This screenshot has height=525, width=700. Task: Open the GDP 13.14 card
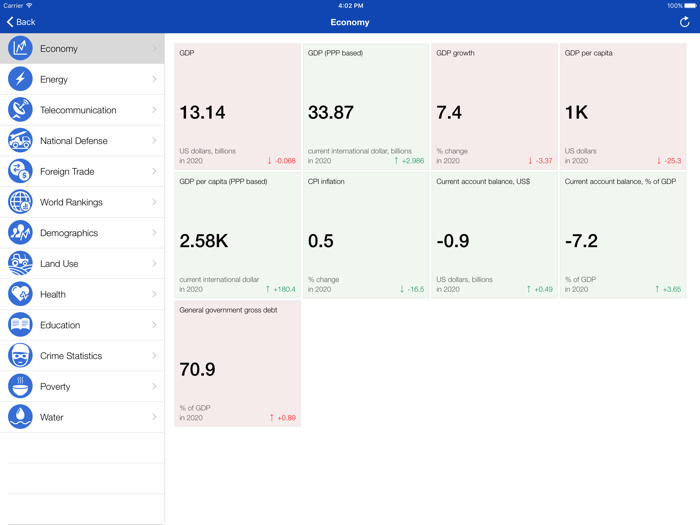pos(238,106)
